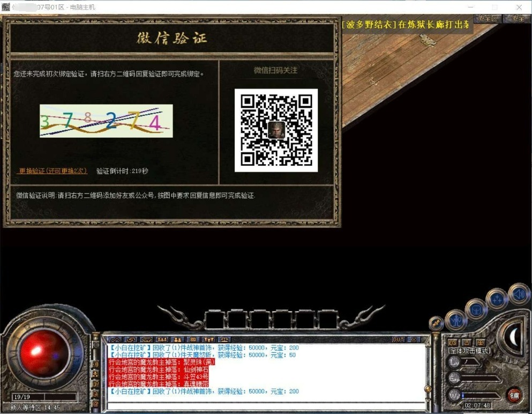Click the WeChat QR code image

click(x=276, y=130)
